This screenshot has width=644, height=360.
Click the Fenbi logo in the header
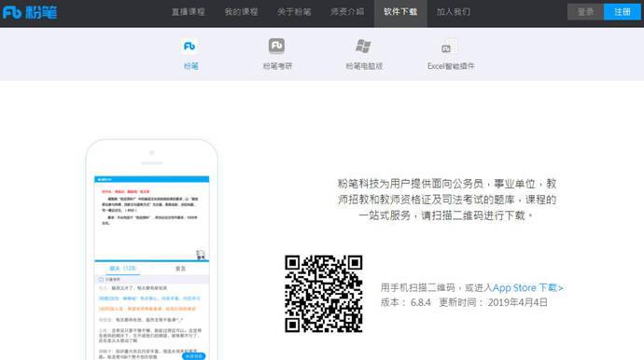point(30,13)
